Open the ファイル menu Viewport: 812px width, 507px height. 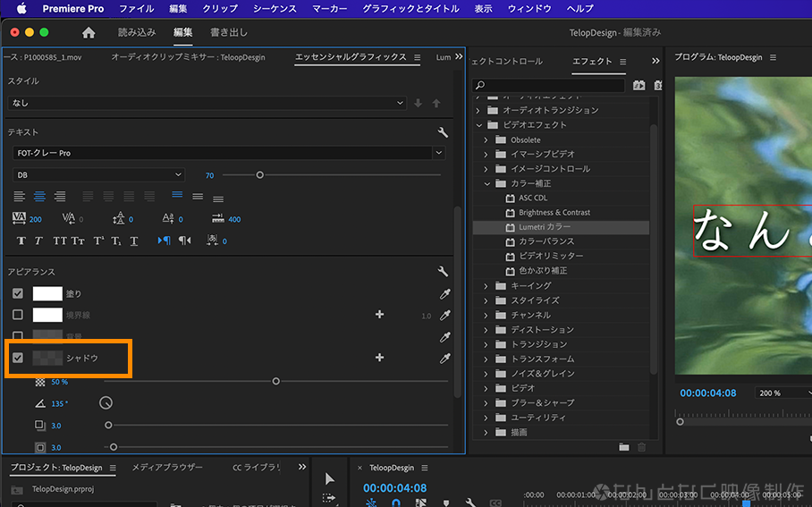137,9
